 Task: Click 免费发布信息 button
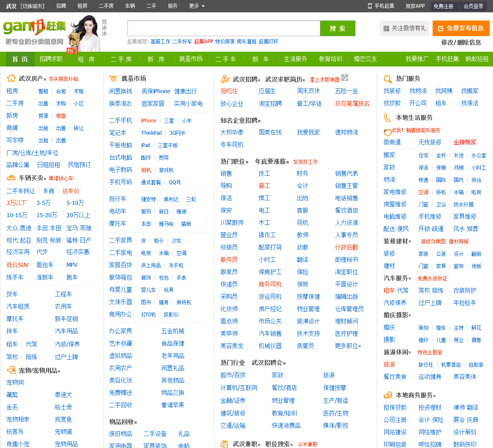tap(461, 28)
